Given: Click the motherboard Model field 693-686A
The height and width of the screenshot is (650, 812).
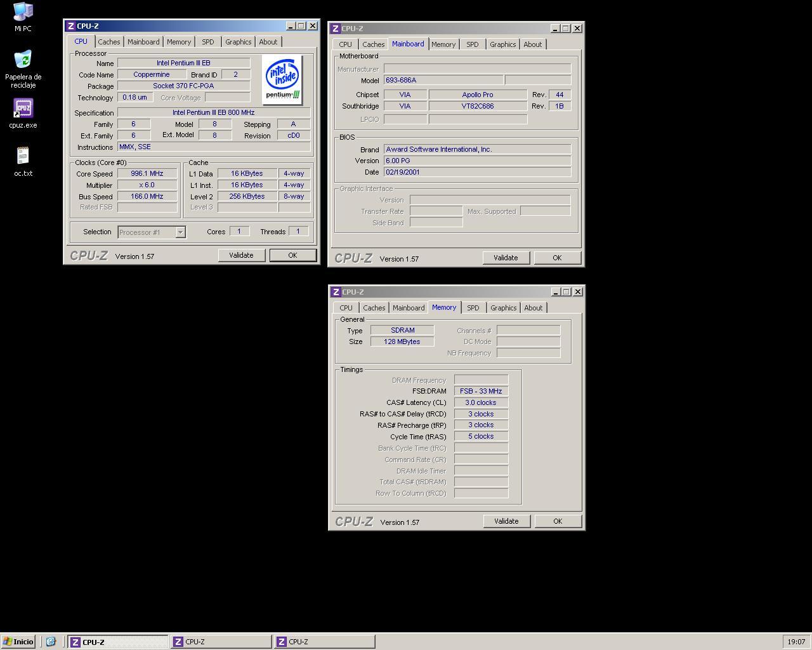Looking at the screenshot, I should (443, 81).
